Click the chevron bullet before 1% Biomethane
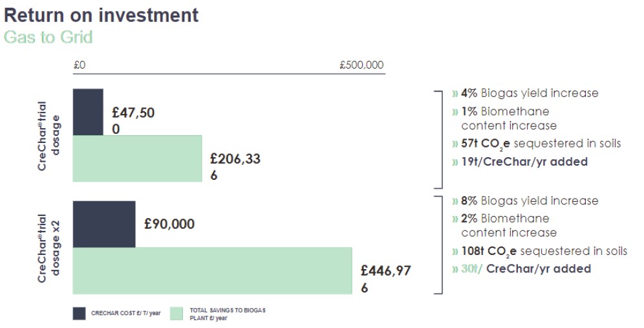644x328 pixels. 455,111
